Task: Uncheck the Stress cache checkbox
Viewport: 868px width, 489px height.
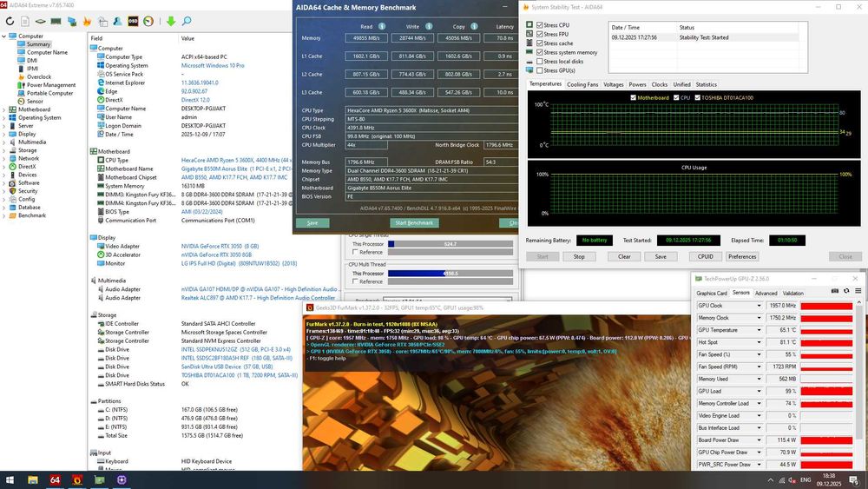Action: click(x=539, y=43)
